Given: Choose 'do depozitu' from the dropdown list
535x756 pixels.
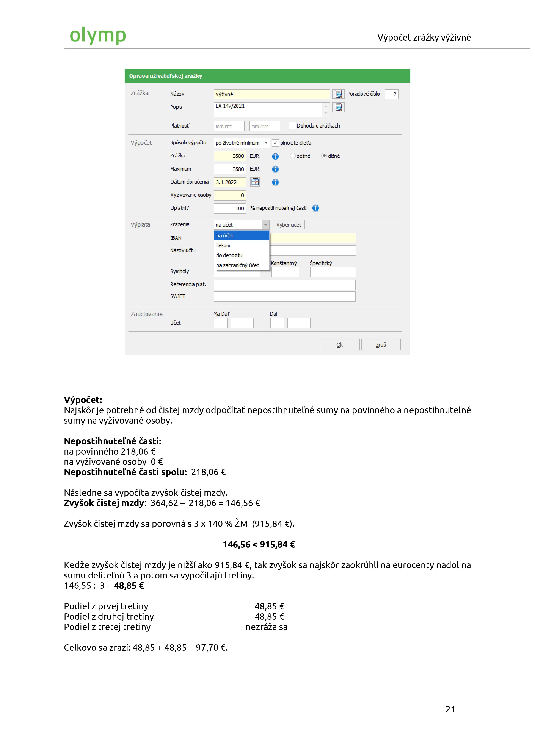Looking at the screenshot, I should tap(242, 256).
